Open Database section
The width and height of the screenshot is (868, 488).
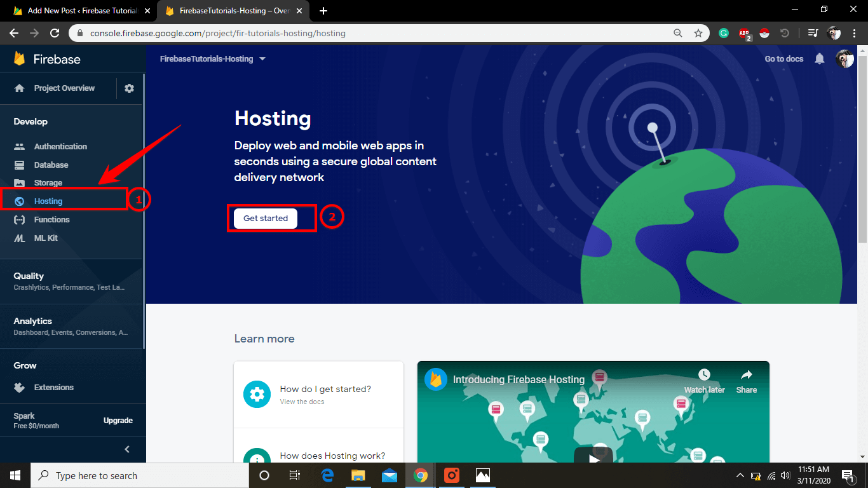[x=51, y=165]
